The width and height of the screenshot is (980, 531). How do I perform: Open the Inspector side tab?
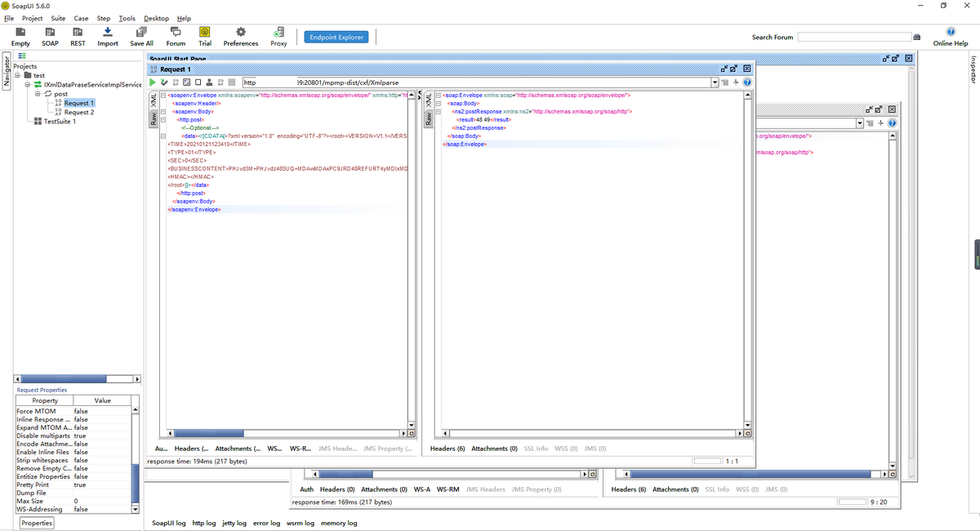point(973,69)
